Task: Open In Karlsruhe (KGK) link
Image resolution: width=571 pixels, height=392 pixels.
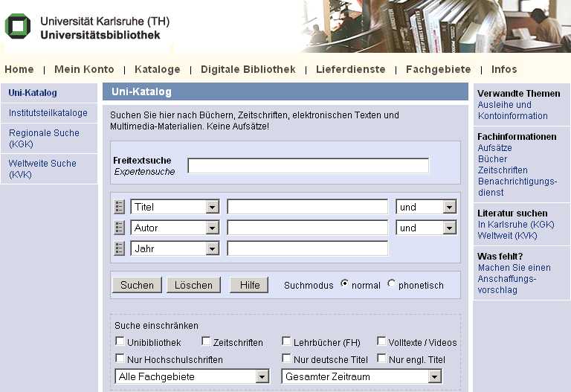Action: (516, 225)
